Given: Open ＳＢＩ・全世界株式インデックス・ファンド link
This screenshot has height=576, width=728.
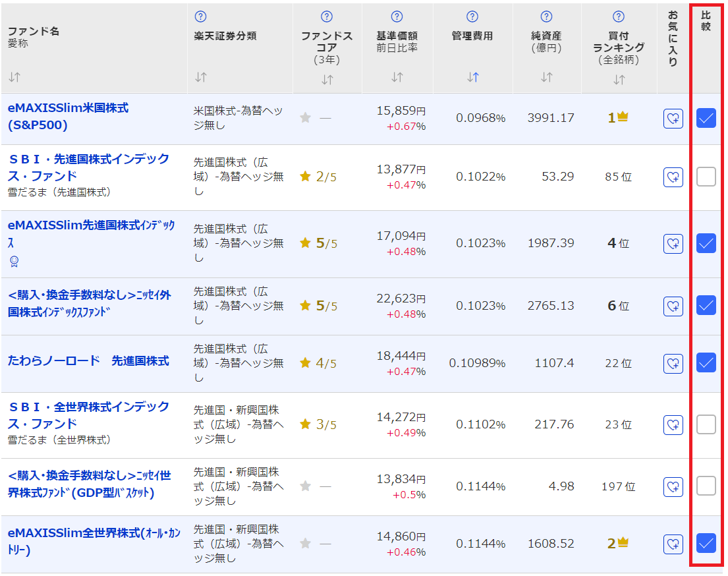Looking at the screenshot, I should [x=89, y=415].
